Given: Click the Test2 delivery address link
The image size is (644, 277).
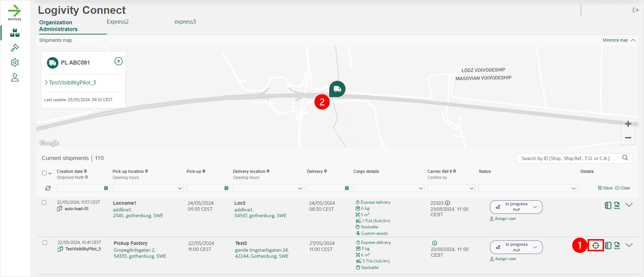Looking at the screenshot, I should [x=262, y=253].
